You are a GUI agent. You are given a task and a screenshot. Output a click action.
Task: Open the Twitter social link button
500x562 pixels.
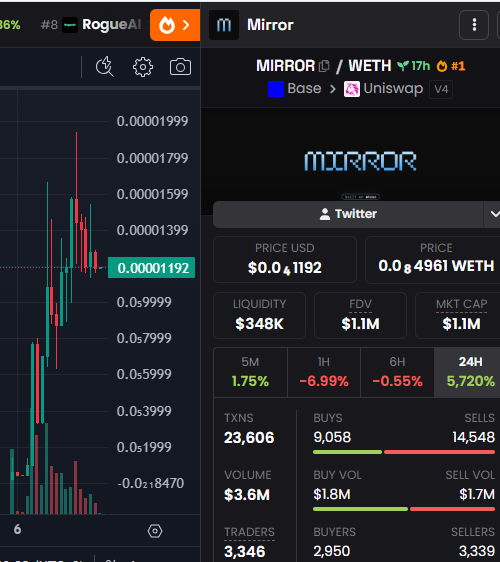click(348, 214)
